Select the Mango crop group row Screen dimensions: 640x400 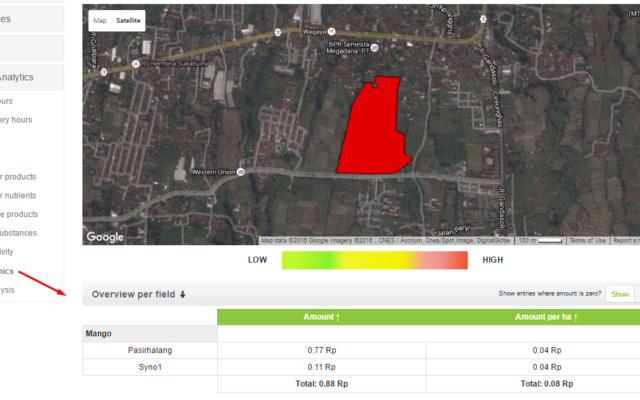tap(150, 333)
